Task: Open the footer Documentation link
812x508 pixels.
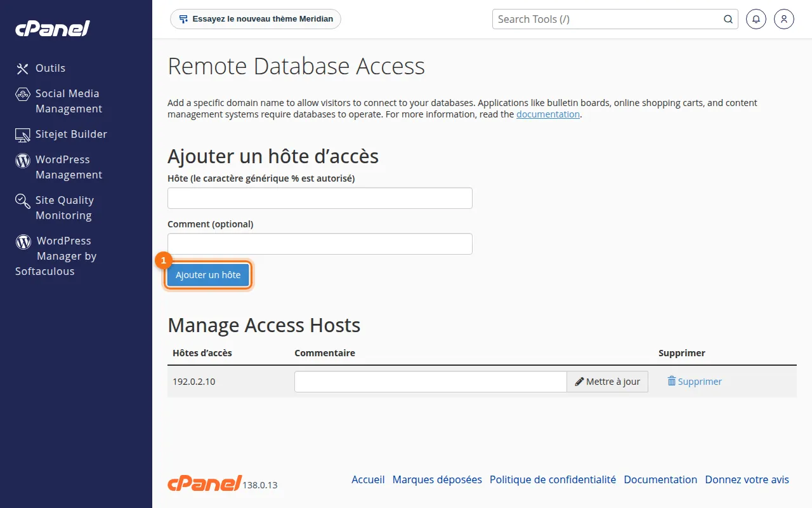Action: coord(660,480)
